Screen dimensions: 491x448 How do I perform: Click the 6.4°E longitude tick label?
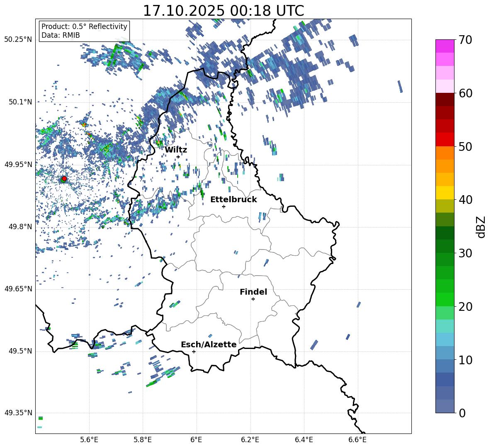point(304,440)
